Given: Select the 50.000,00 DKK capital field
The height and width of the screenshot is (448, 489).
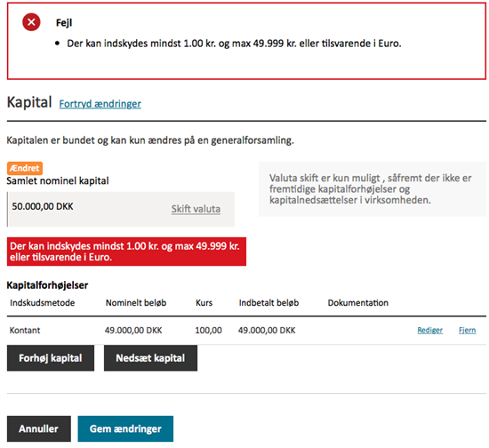Looking at the screenshot, I should pyautogui.click(x=121, y=209).
